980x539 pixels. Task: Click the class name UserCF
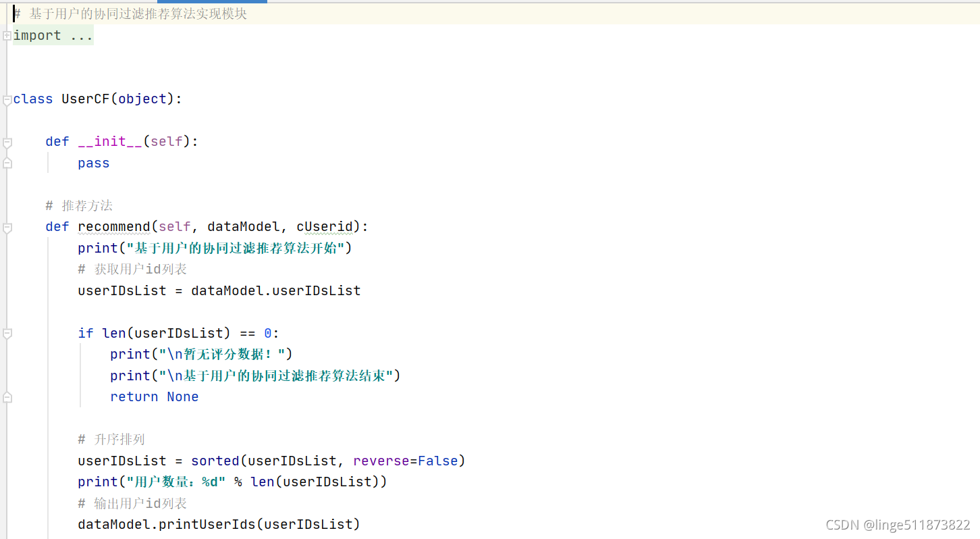pos(86,99)
